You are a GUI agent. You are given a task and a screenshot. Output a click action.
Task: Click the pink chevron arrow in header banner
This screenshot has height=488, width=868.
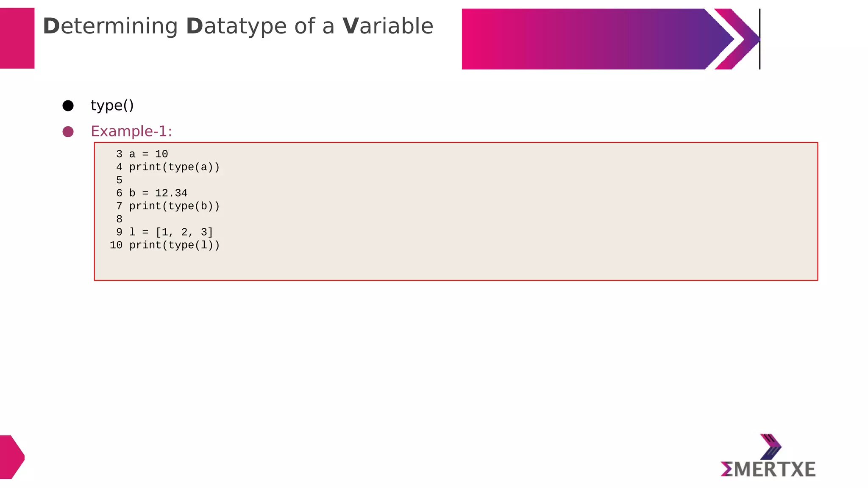(737, 39)
